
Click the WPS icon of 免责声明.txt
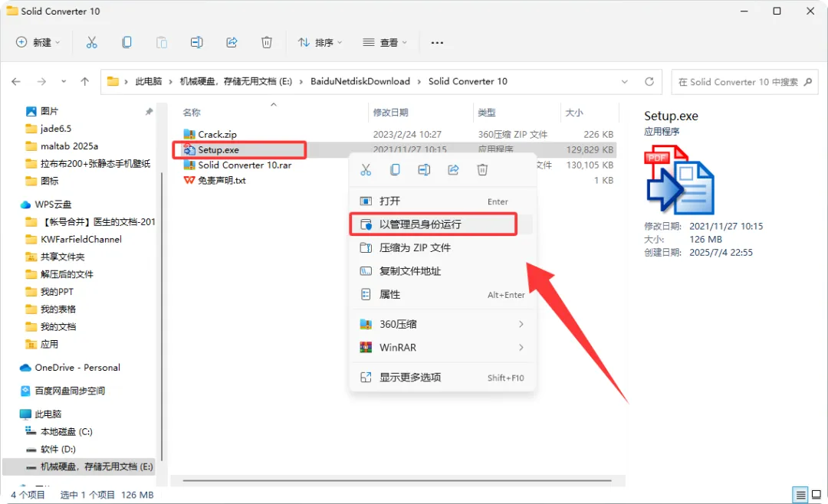coord(189,180)
